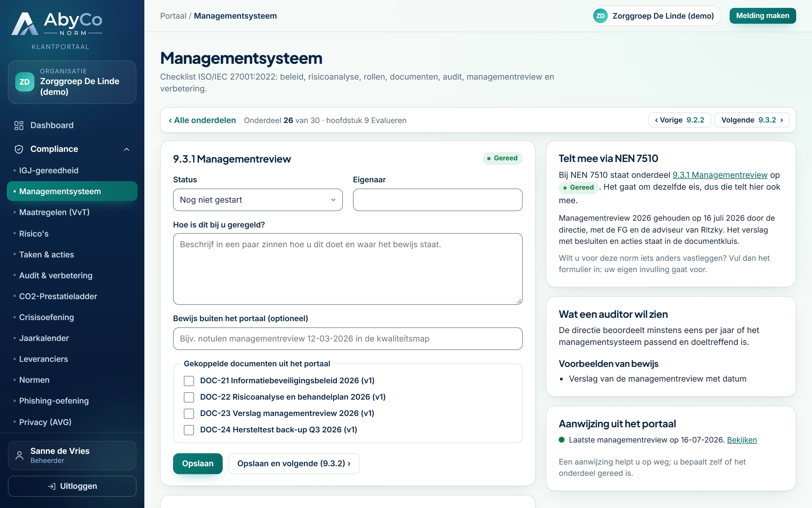Screen dimensions: 812x508
Task: Click the Bekijken link
Action: coord(742,440)
